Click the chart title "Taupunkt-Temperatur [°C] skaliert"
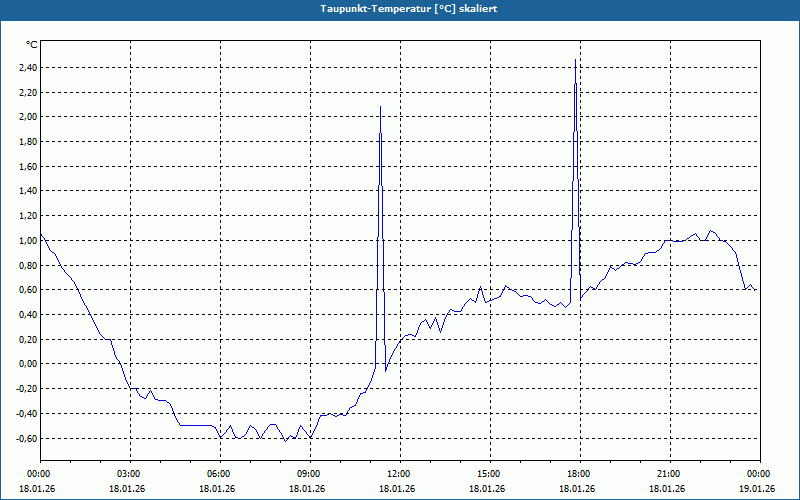 (409, 9)
